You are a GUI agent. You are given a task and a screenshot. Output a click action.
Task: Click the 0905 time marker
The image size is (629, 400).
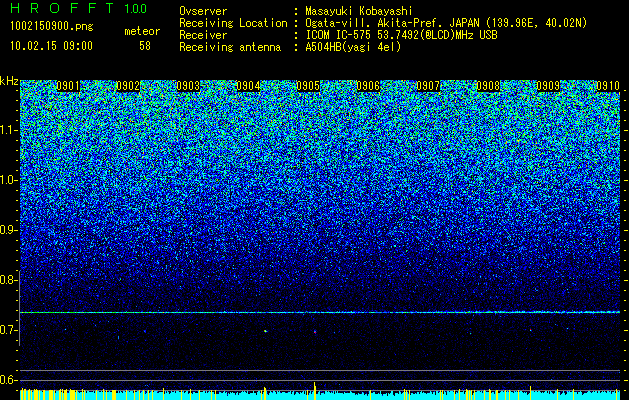pos(308,86)
